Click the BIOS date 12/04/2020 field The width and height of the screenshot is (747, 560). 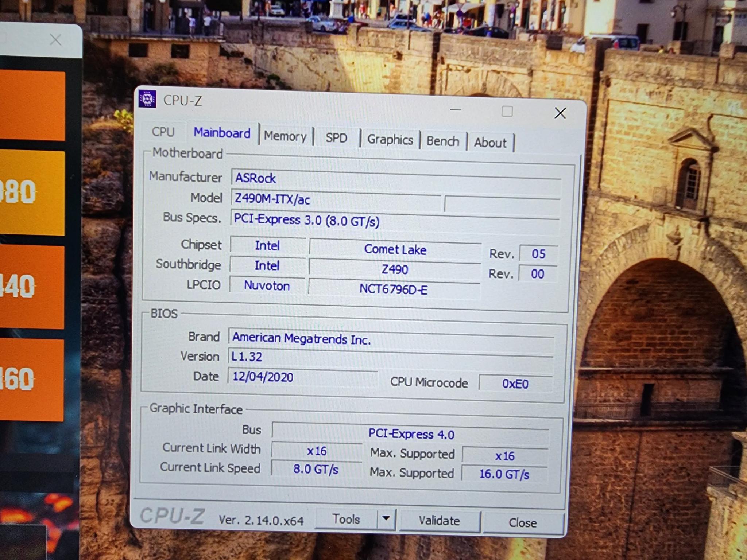[x=302, y=377]
